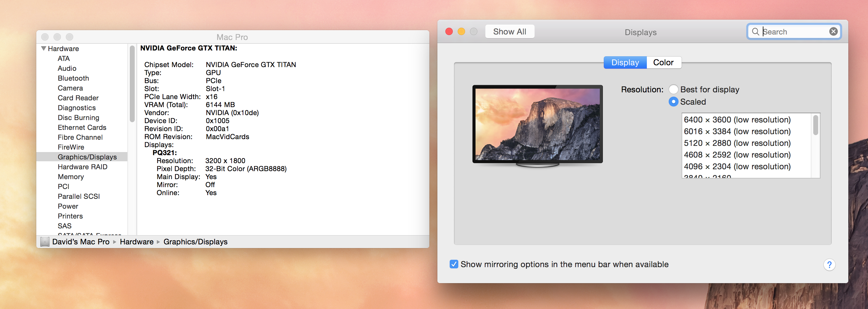This screenshot has height=309, width=868.
Task: Collapse the Hardware tree section
Action: pos(44,49)
